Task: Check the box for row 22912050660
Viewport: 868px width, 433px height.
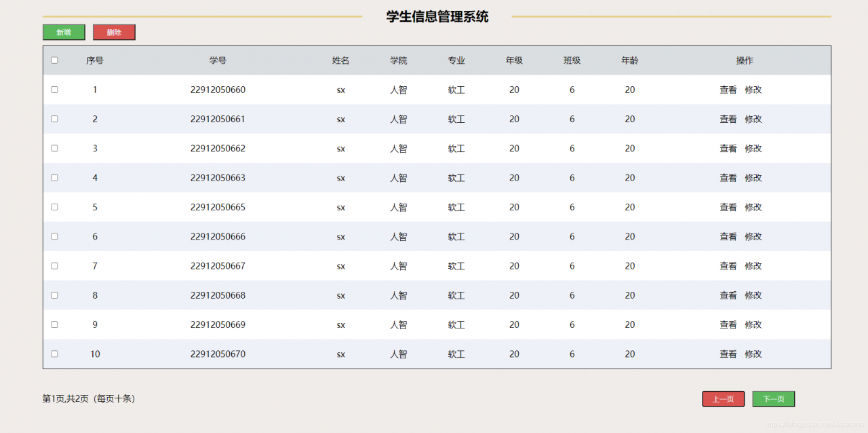Action: 54,90
